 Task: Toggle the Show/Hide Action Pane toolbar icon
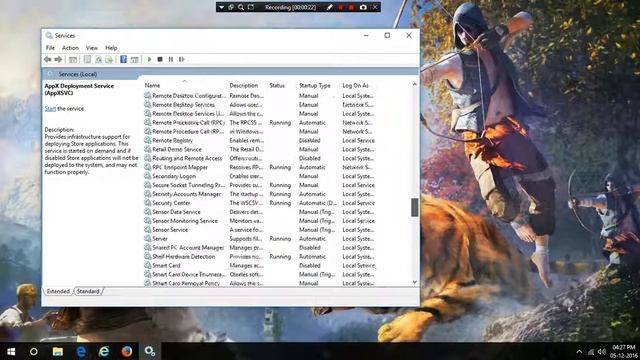(x=134, y=60)
